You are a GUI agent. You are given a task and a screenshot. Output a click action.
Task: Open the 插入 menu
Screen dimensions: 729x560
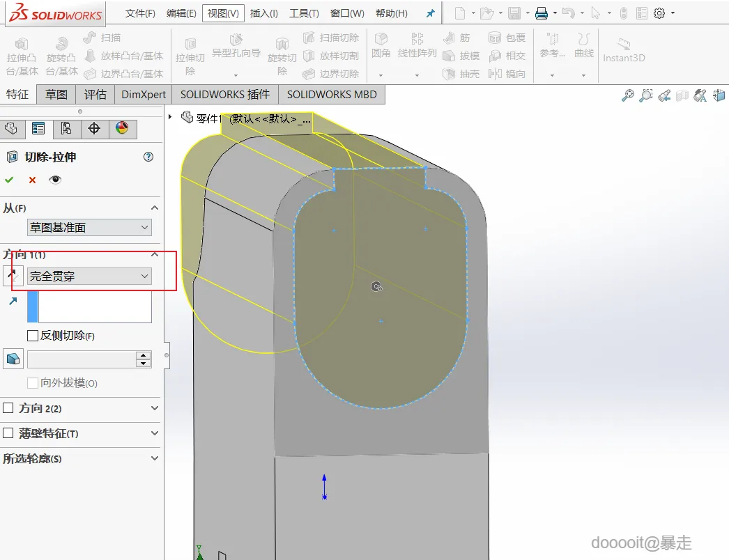[263, 13]
